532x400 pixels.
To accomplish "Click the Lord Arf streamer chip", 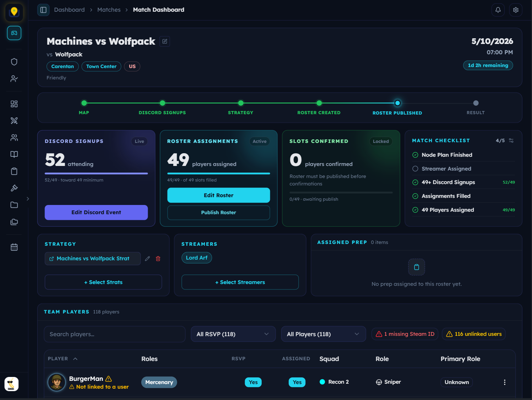I will tap(197, 258).
